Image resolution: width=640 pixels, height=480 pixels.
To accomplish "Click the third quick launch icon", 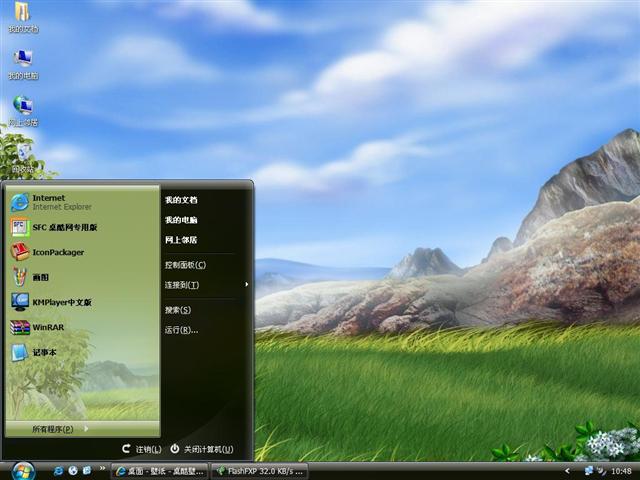I will (87, 471).
